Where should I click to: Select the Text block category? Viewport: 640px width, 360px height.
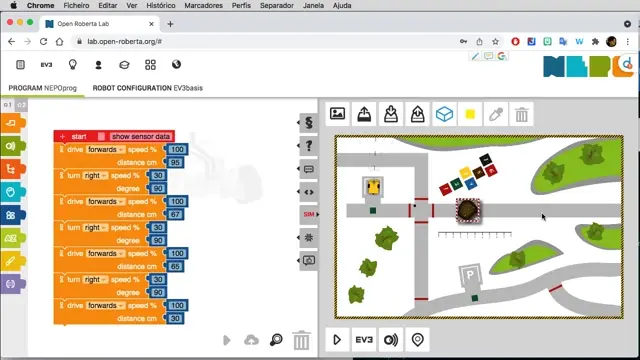(x=12, y=238)
